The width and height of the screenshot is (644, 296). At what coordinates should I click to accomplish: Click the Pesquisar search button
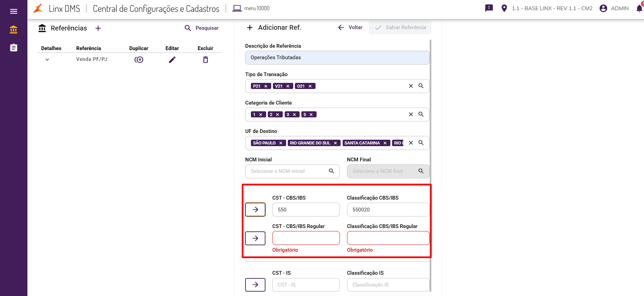pos(202,28)
